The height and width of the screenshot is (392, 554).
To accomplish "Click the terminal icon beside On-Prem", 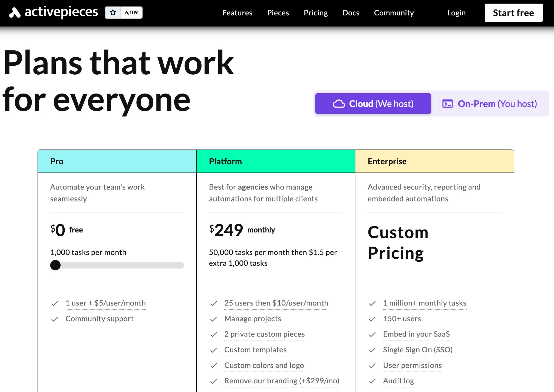I will point(447,104).
